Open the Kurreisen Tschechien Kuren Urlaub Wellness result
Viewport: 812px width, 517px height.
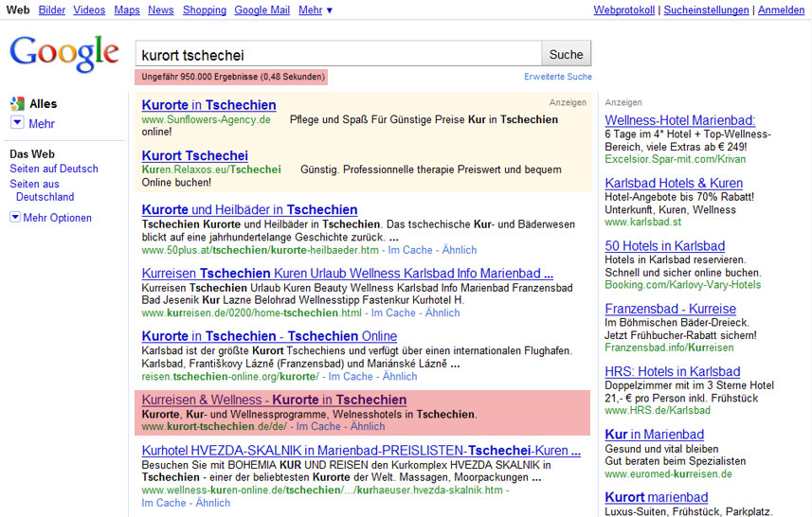(348, 274)
